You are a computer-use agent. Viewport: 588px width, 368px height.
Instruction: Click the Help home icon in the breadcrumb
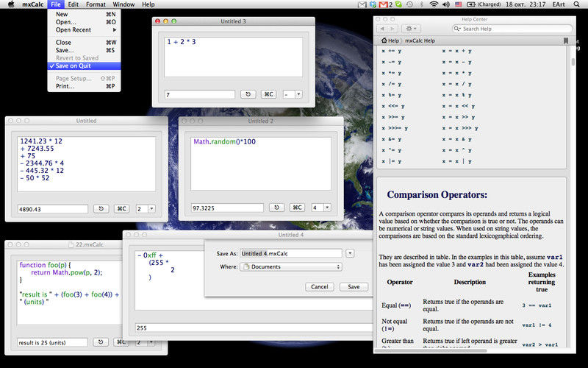pos(384,40)
